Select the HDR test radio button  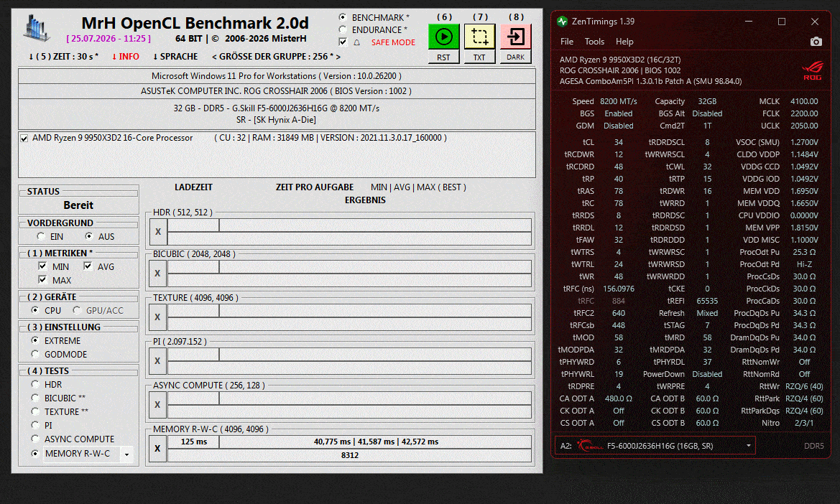tap(34, 384)
